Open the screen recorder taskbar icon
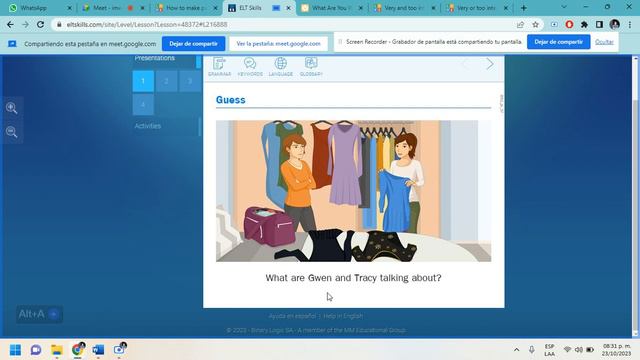Viewport: 640px width, 360px height. click(x=119, y=350)
